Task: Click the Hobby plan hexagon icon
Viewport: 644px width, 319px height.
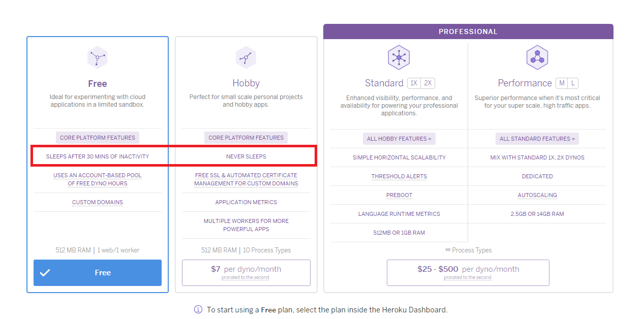Action: coord(246,57)
